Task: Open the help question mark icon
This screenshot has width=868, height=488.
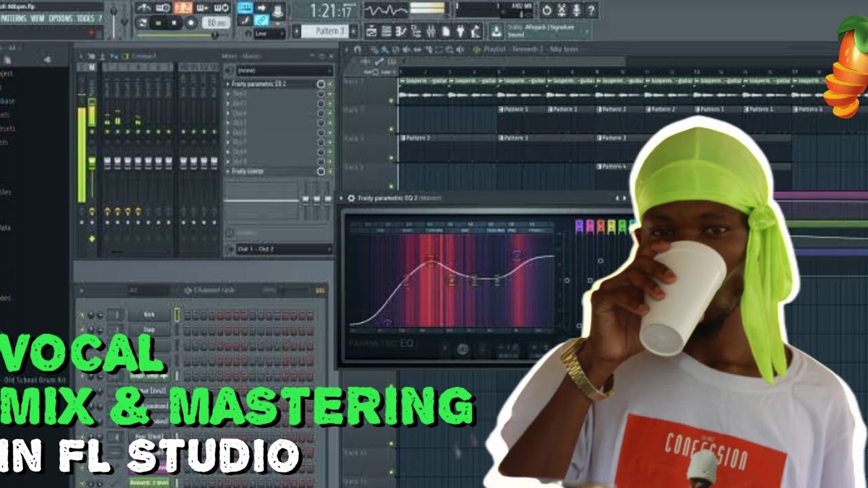Action: point(591,10)
